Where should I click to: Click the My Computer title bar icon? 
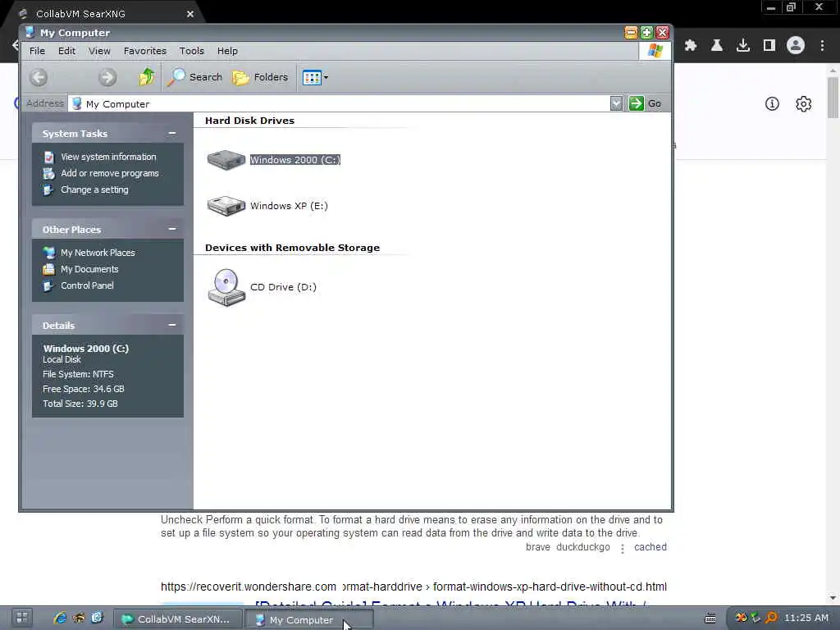tap(30, 32)
